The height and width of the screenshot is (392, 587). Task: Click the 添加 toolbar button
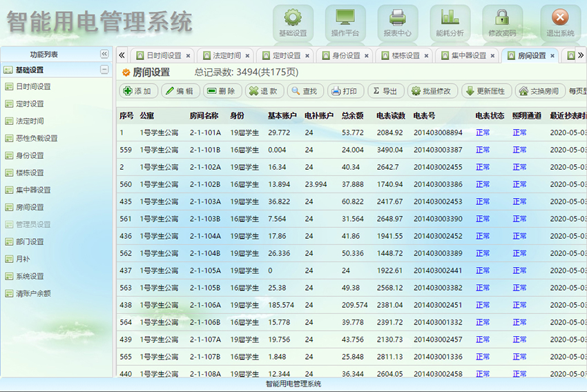[x=137, y=91]
